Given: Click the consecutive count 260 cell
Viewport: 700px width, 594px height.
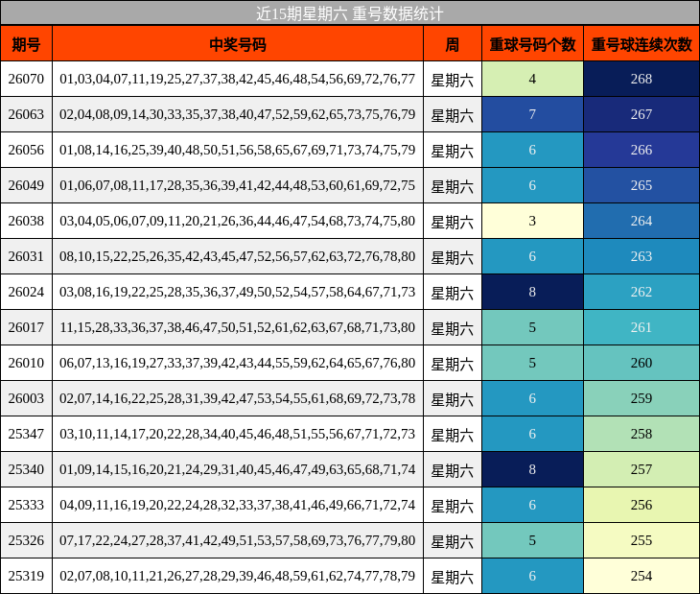Looking at the screenshot, I should (x=642, y=363).
